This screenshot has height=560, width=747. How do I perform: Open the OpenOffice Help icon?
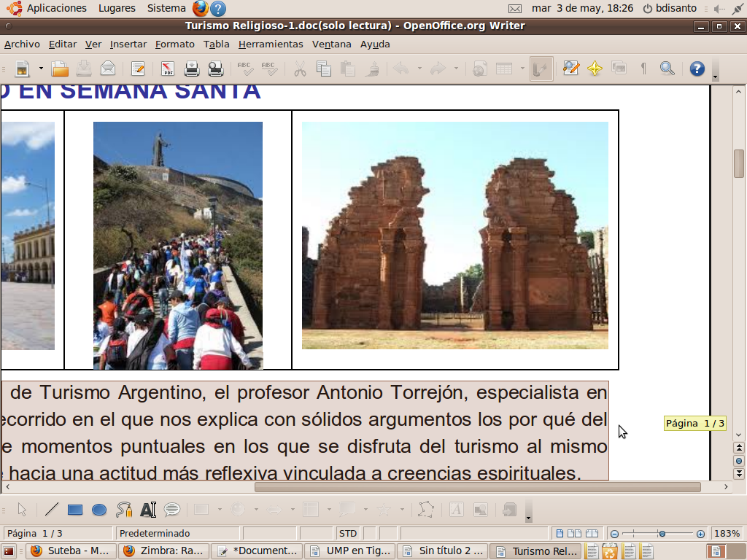pyautogui.click(x=697, y=69)
